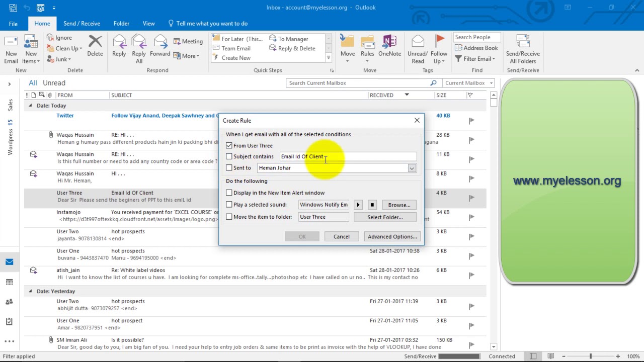Check Display in New Item Alert window
This screenshot has height=362, width=644.
point(229,193)
